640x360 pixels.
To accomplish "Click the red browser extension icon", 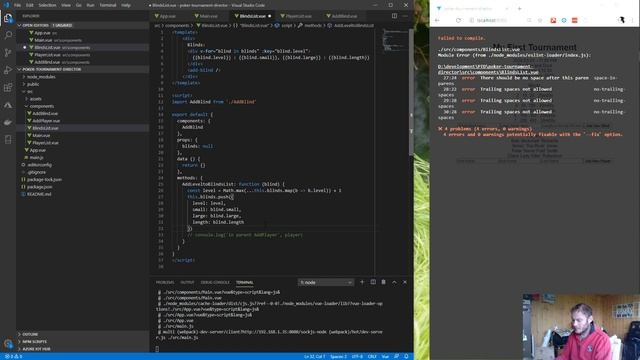I will [x=553, y=20].
